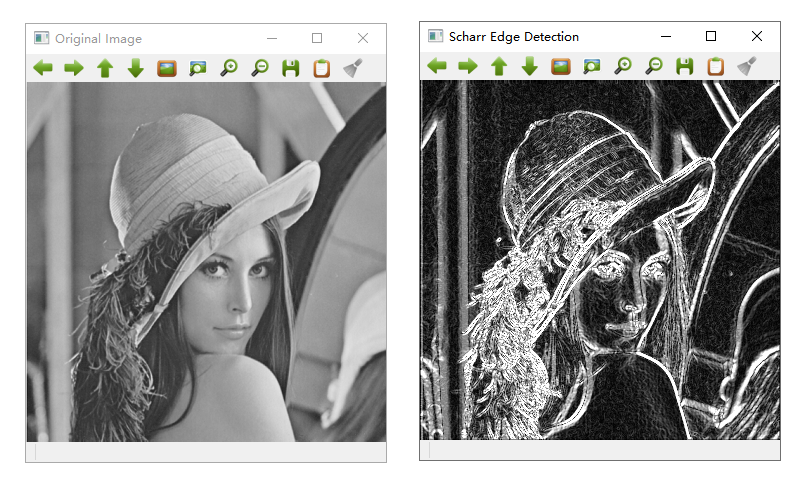The image size is (803, 487).
Task: Click pan left arrow in Scharr Edge Detection window
Action: tap(437, 66)
